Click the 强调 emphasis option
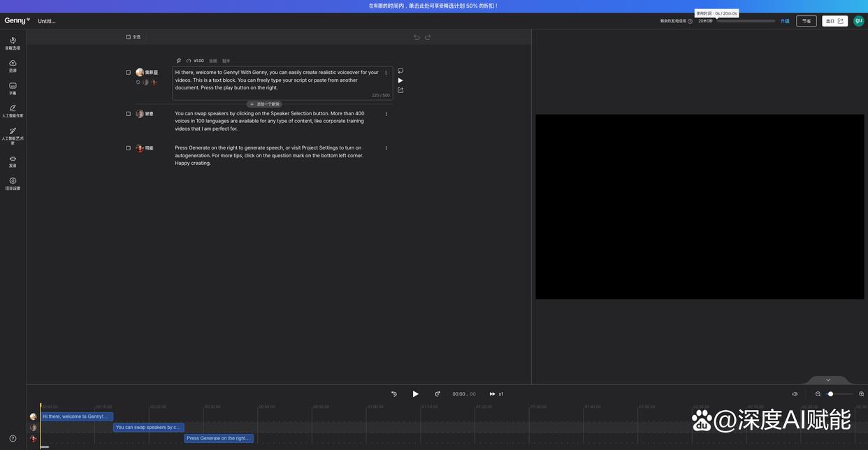This screenshot has width=868, height=450. pyautogui.click(x=213, y=61)
